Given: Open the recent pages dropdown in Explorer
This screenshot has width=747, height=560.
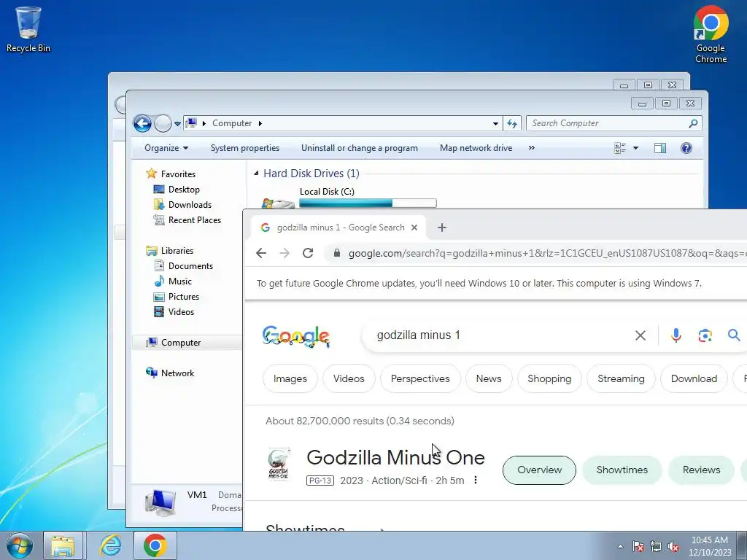Looking at the screenshot, I should 177,124.
